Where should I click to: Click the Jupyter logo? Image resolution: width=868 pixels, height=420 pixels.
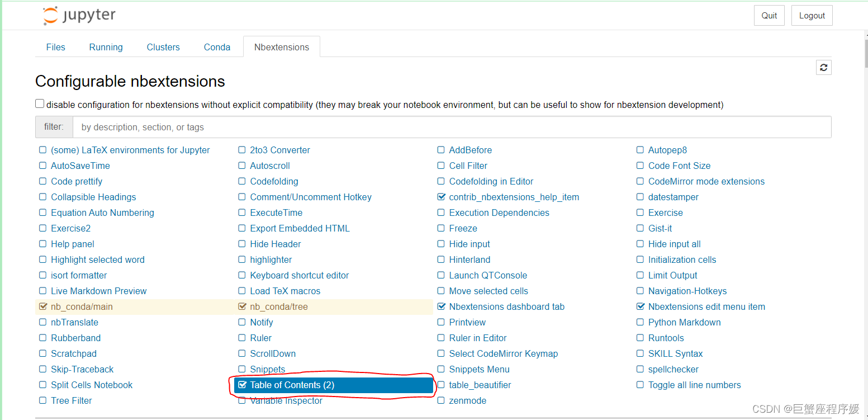[x=79, y=16]
